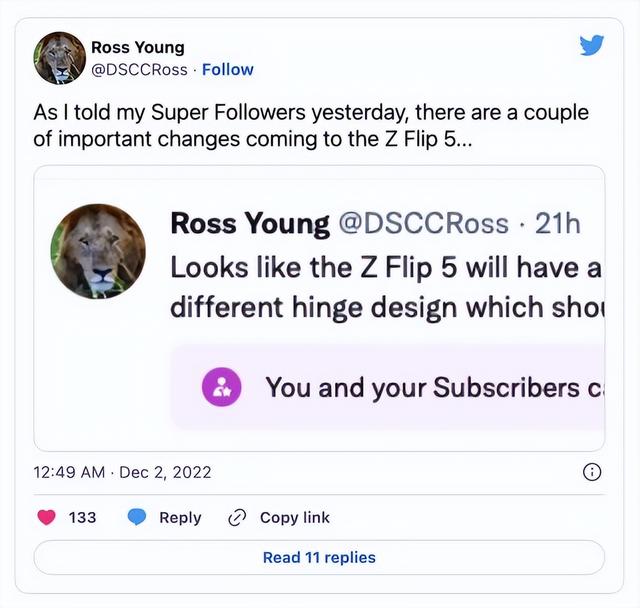640x608 pixels.
Task: Open the @DSCCRoss handle in tweet header
Action: coord(141,69)
